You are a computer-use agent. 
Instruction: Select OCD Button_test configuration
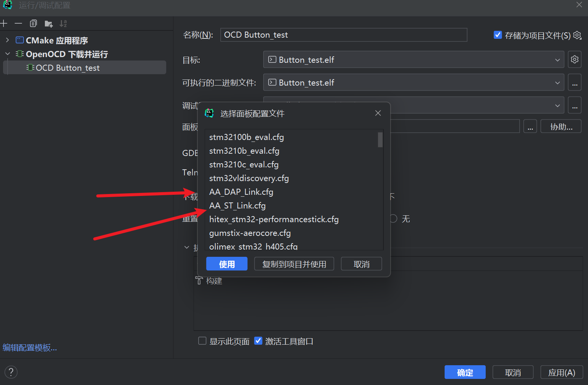click(84, 68)
